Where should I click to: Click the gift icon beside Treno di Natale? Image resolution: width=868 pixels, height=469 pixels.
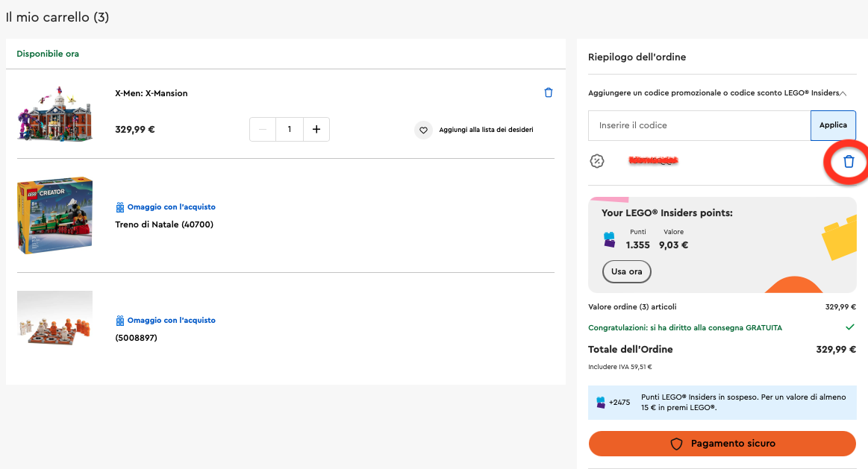click(x=120, y=207)
